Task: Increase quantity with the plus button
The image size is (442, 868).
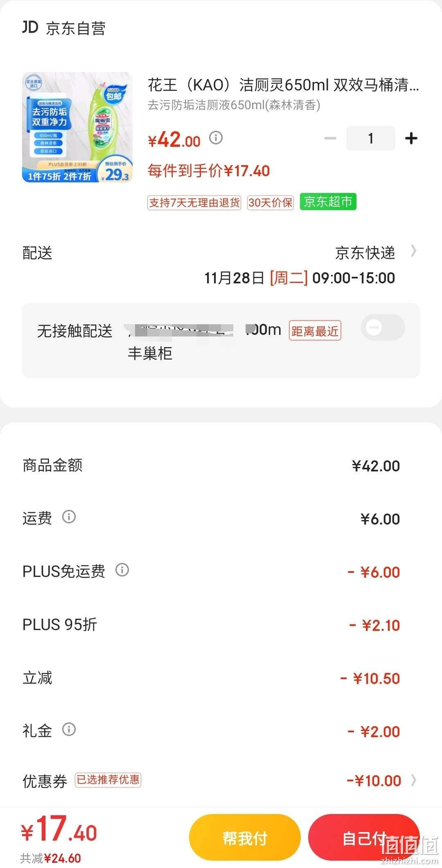Action: (411, 138)
